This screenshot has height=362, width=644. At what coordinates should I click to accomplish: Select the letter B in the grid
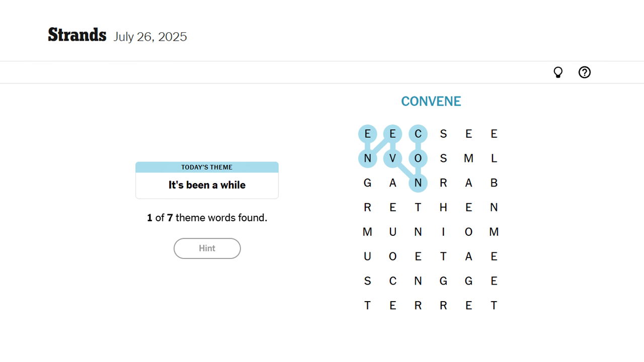[494, 183]
